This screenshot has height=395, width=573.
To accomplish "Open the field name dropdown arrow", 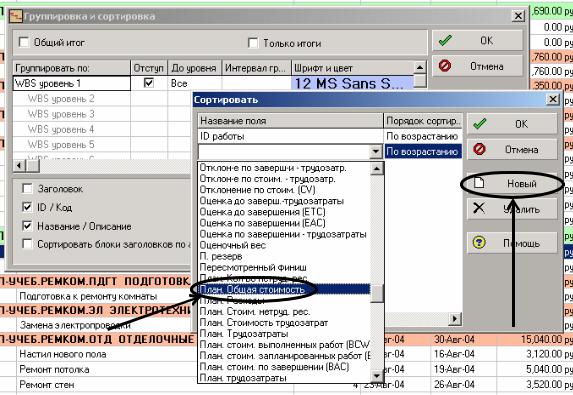I will [x=376, y=151].
